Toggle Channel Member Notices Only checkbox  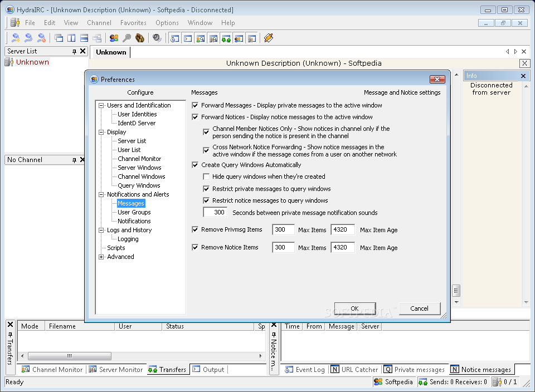click(x=206, y=132)
